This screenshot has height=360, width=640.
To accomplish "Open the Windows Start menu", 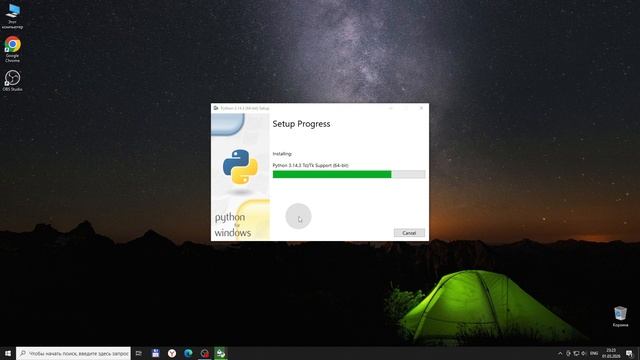I will coord(8,353).
